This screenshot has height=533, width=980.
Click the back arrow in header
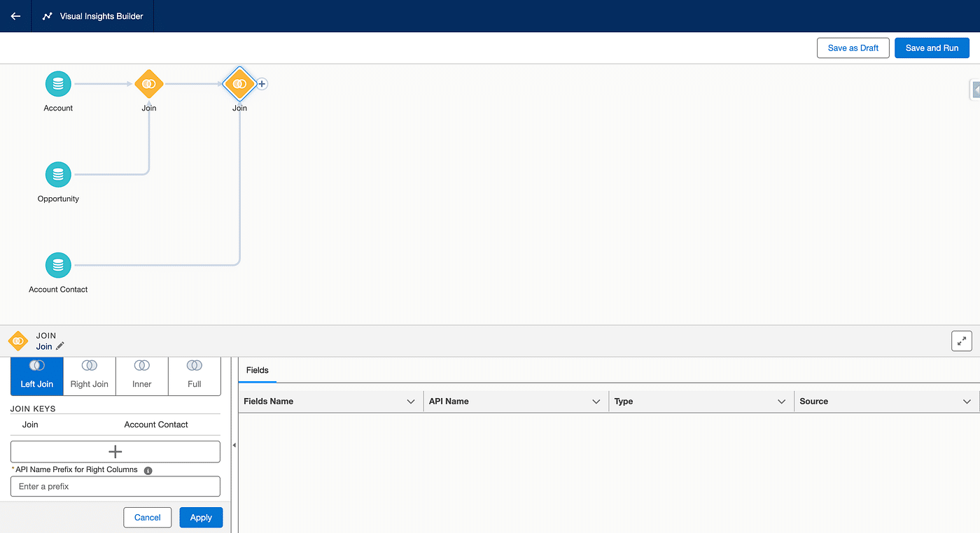click(15, 16)
